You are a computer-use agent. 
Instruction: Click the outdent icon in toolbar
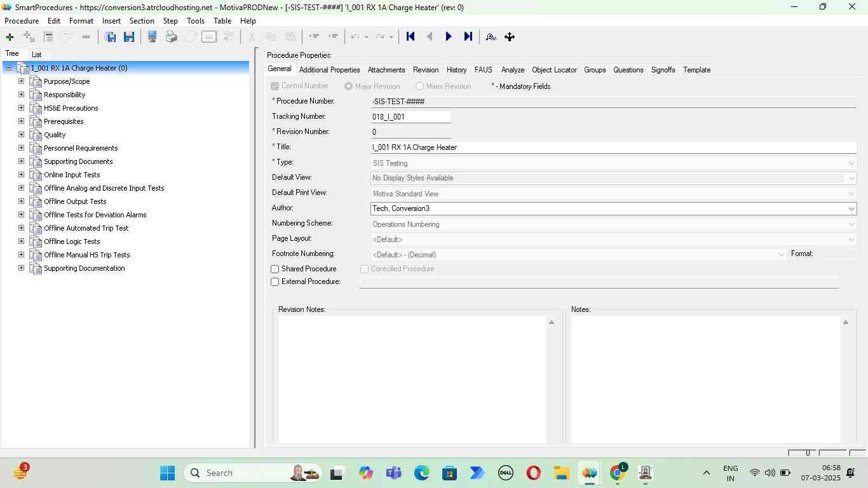click(313, 37)
